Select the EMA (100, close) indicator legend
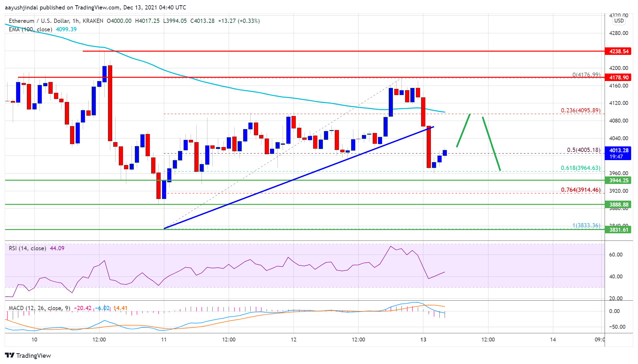Screen dimensions: 638x364 [x=29, y=29]
